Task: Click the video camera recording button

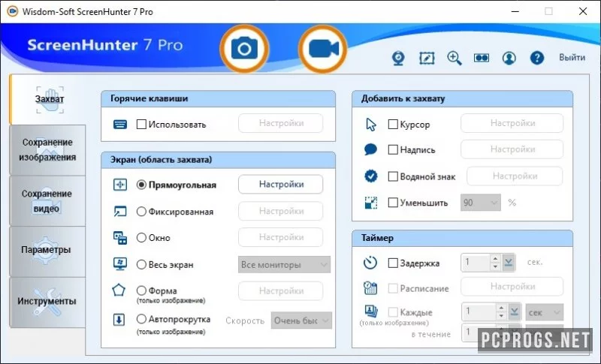Action: coord(323,49)
